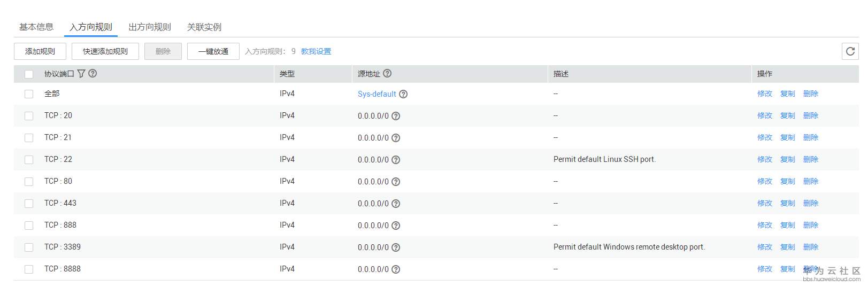
Task: Click 复制 for the 全部 rule
Action: click(788, 94)
